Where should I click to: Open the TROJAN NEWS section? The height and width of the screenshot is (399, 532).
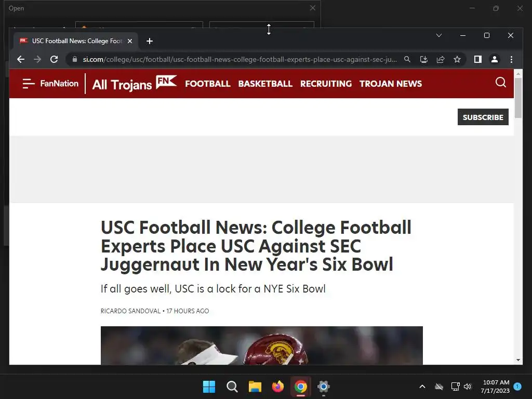(391, 84)
